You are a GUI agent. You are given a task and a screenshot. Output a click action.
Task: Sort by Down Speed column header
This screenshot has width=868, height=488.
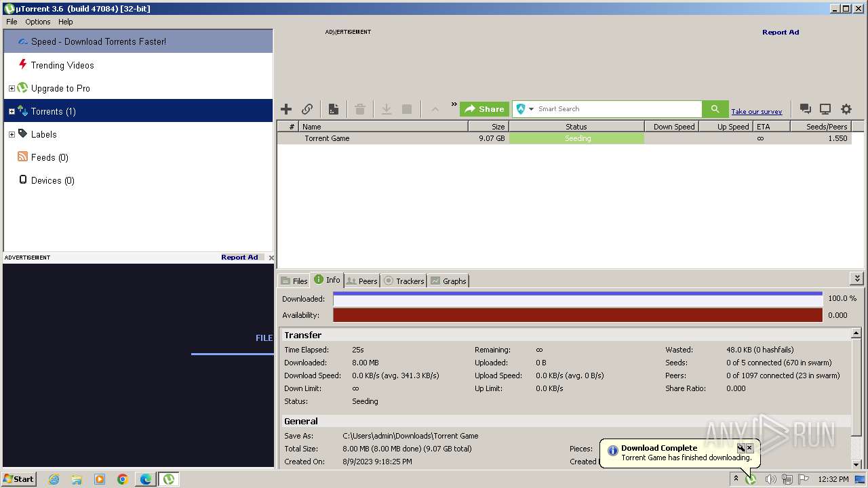coord(671,127)
